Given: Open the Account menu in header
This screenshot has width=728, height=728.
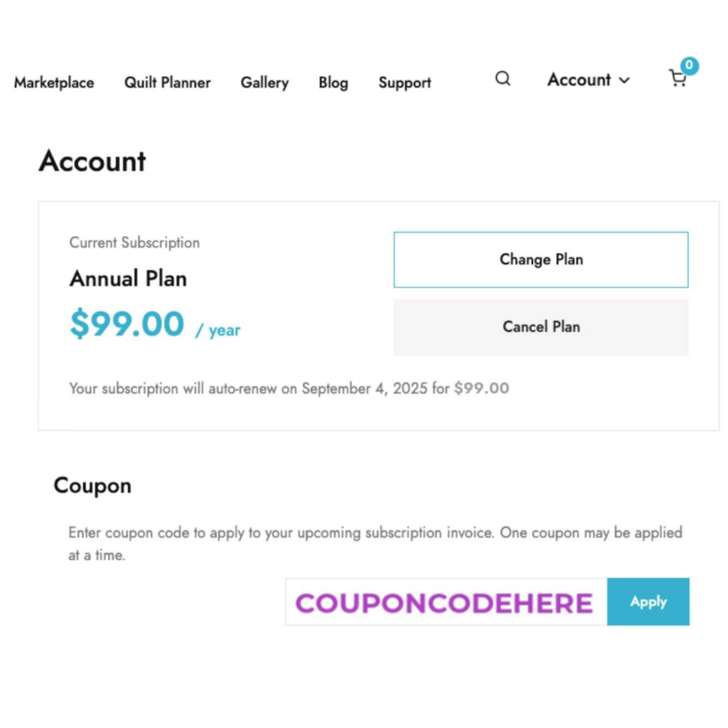Looking at the screenshot, I should 579,80.
